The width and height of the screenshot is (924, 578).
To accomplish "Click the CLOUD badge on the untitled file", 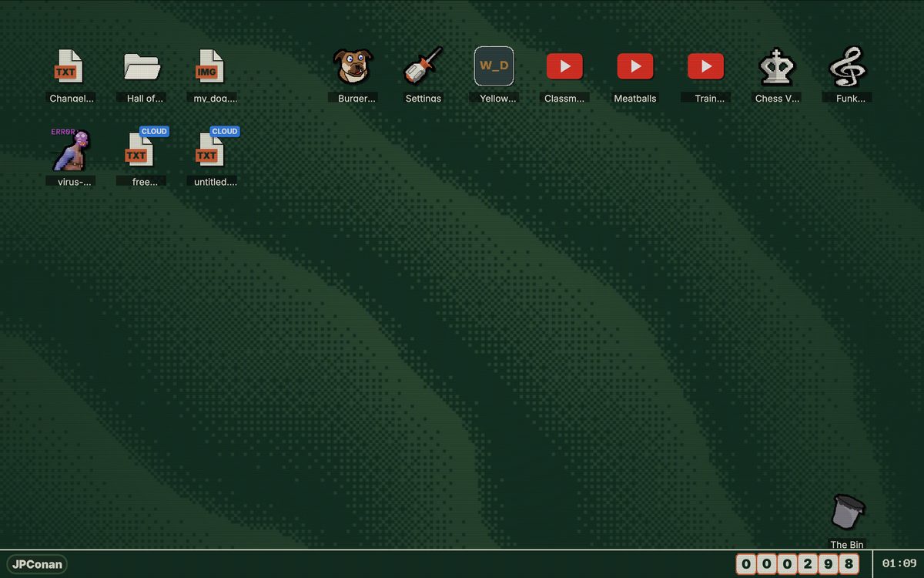I will click(224, 131).
